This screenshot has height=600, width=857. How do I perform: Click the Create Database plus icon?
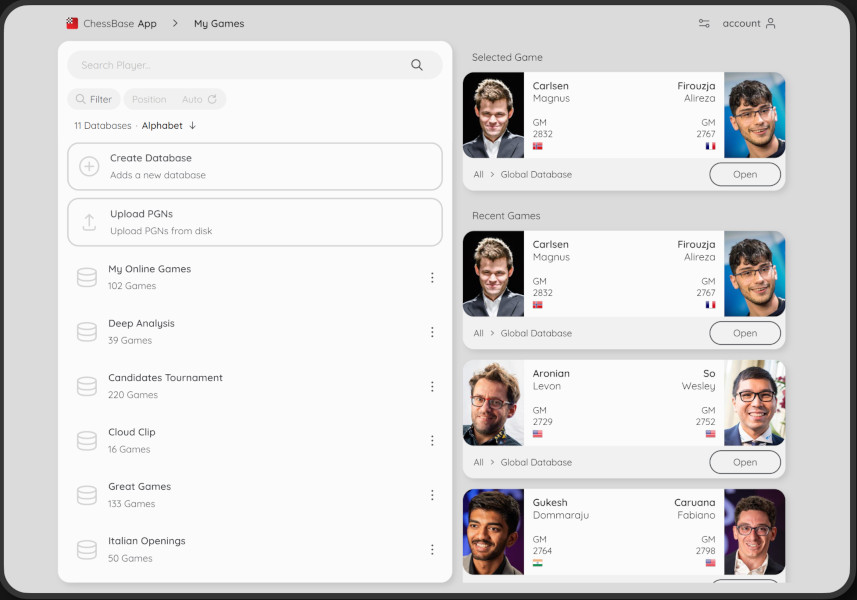pos(89,166)
